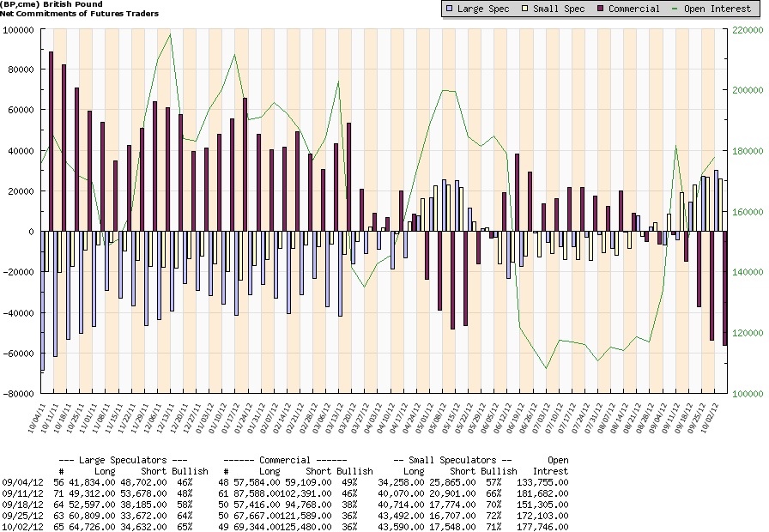Click the 09/11/12 row date in the table

click(23, 493)
